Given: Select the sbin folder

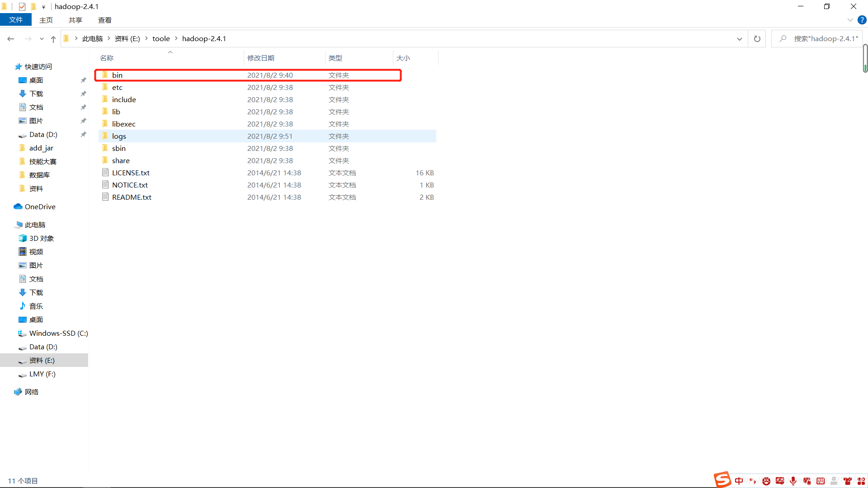Looking at the screenshot, I should point(267,148).
